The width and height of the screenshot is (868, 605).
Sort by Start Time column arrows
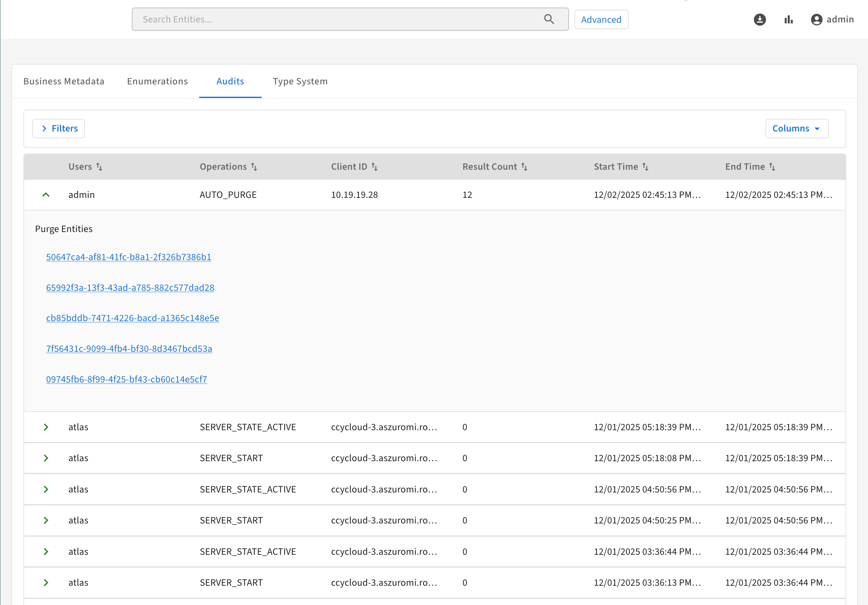tap(645, 167)
